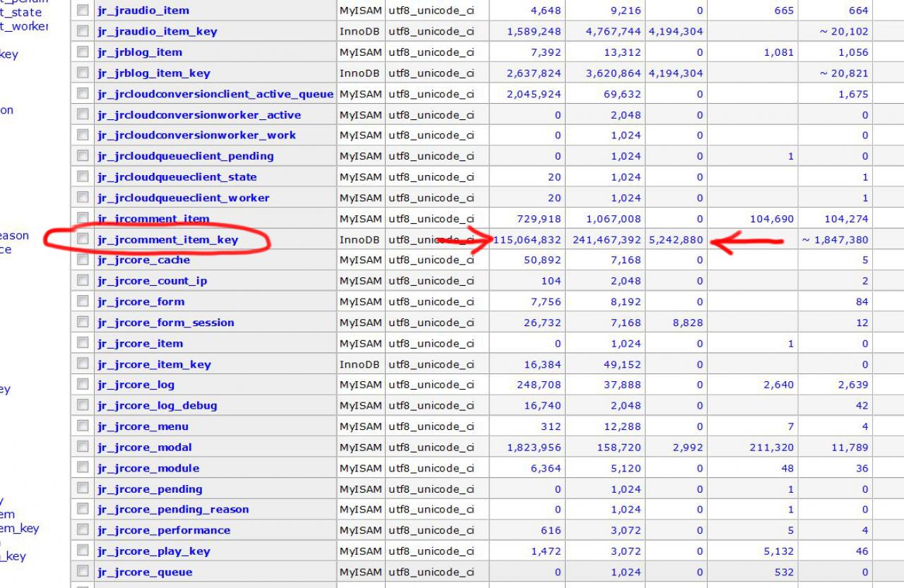Open jr_jrcloudconversionclient_active_queue table
Viewport: 904px width, 588px height.
coord(215,94)
